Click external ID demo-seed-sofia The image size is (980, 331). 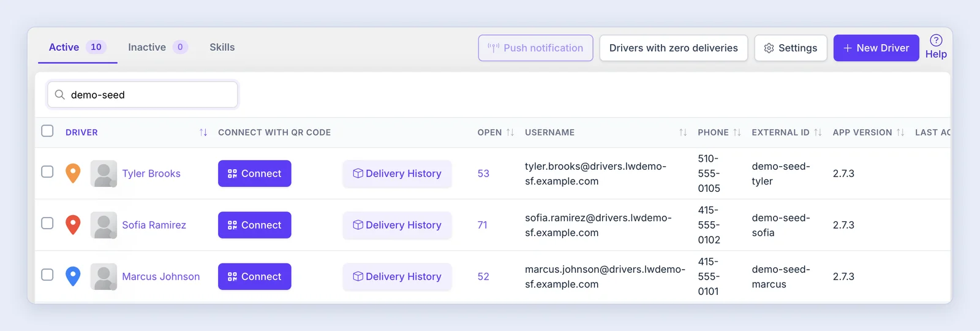click(x=781, y=225)
